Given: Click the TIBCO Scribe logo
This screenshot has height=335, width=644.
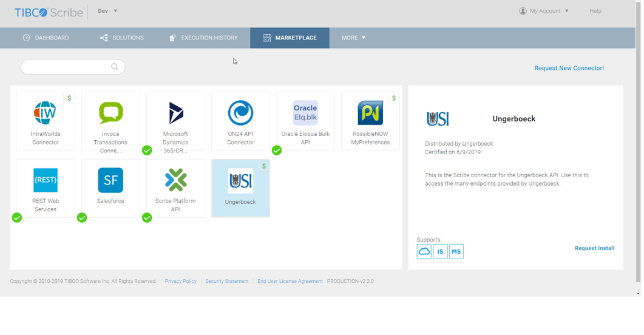Looking at the screenshot, I should coord(49,12).
